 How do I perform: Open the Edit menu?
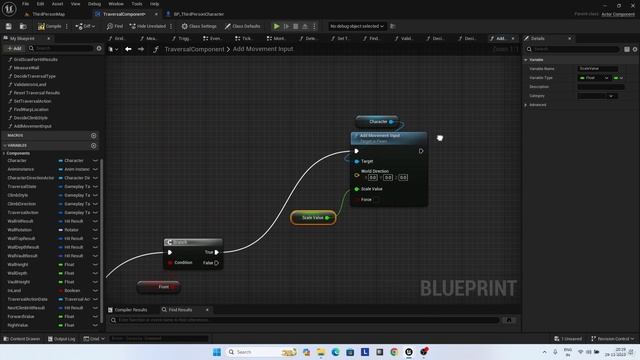[x=40, y=4]
